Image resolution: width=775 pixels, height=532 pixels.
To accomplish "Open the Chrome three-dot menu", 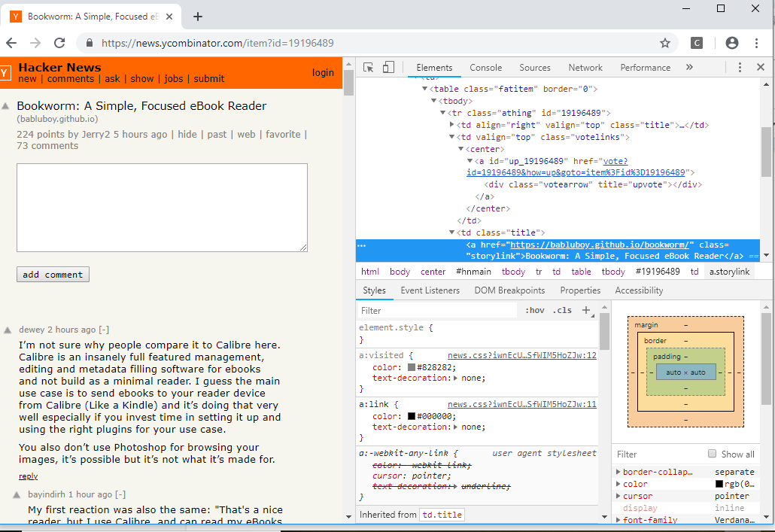I will [756, 43].
